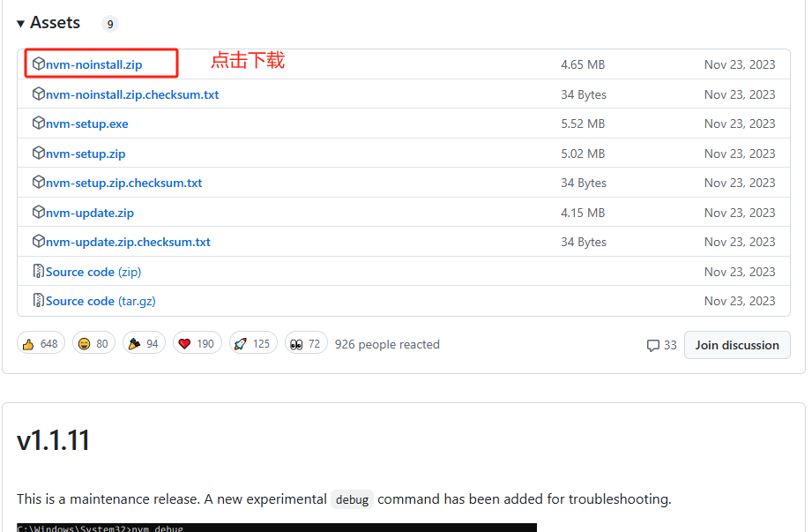812x532 pixels.
Task: Download nvm-setup.zip archive
Action: [x=86, y=154]
